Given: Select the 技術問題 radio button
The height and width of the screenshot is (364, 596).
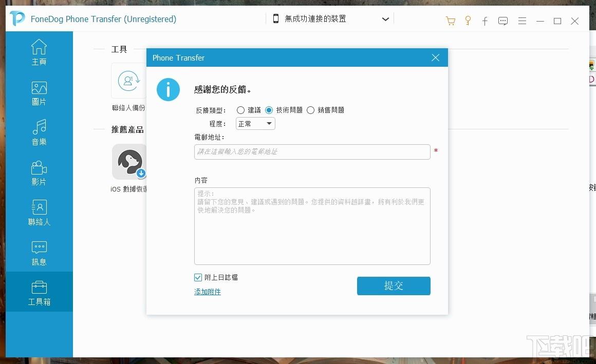Looking at the screenshot, I should coord(269,110).
